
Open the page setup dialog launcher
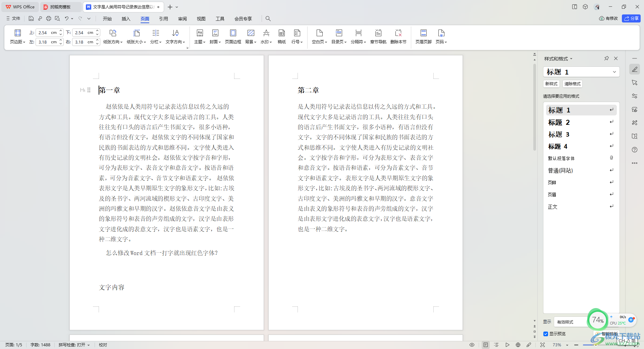pos(187,48)
